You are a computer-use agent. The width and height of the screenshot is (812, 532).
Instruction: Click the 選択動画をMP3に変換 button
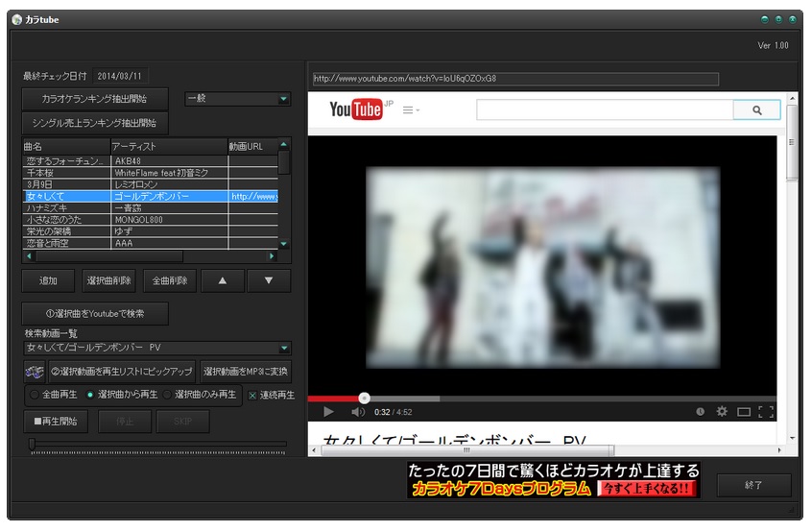pos(246,372)
